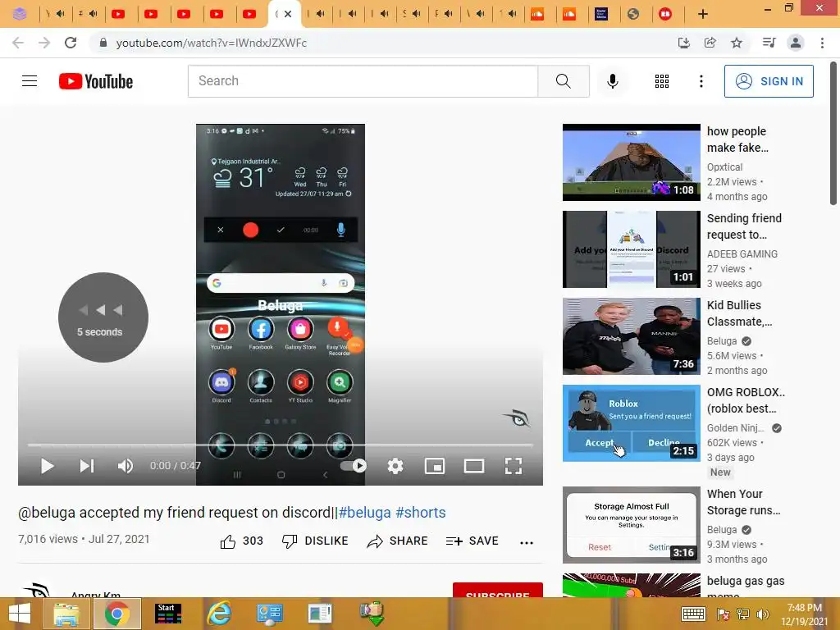
Task: Like the video thumbs up
Action: tap(241, 541)
